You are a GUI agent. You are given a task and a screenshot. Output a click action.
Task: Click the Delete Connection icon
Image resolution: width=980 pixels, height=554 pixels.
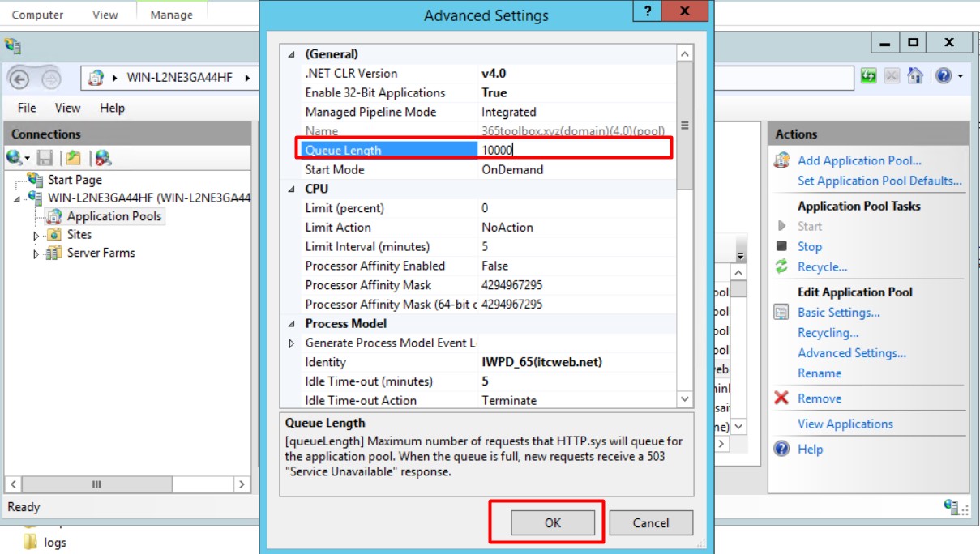[x=102, y=158]
